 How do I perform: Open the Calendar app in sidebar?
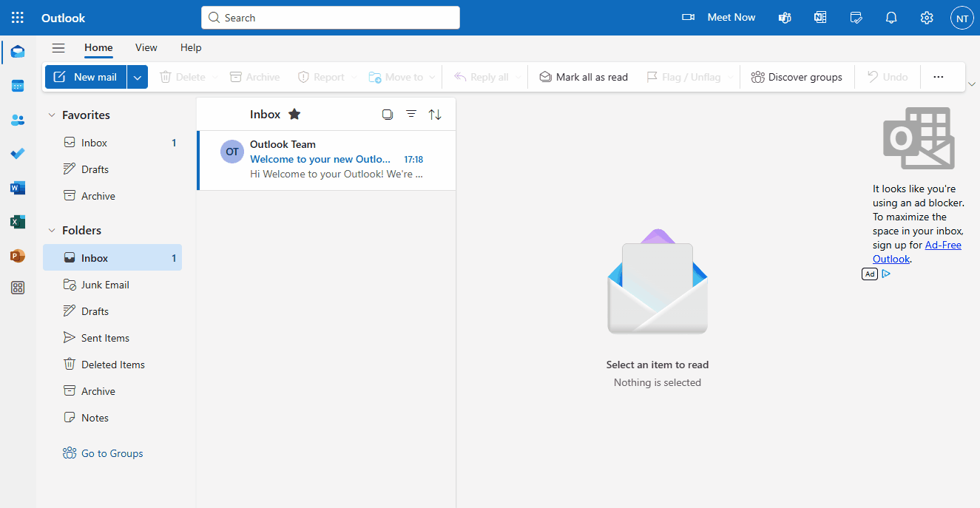[18, 86]
